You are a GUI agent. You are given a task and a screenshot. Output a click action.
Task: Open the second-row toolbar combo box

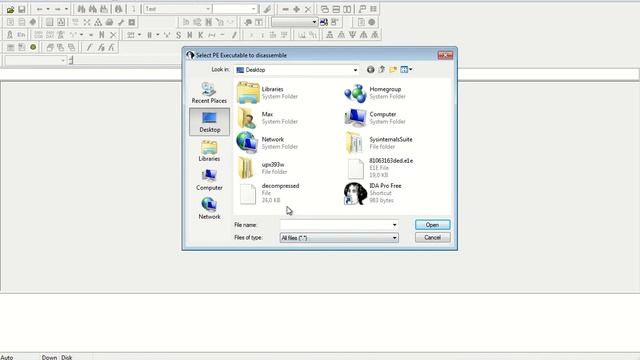coord(294,22)
